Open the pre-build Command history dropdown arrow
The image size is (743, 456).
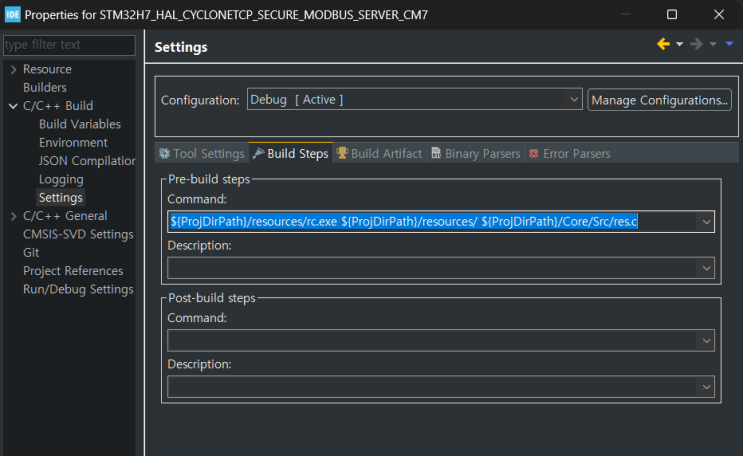coord(706,222)
